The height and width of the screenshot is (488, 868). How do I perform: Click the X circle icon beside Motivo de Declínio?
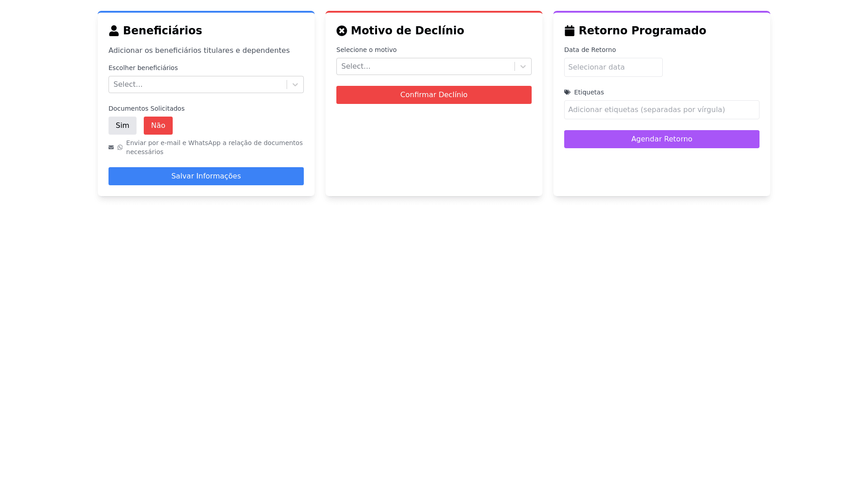pyautogui.click(x=342, y=30)
